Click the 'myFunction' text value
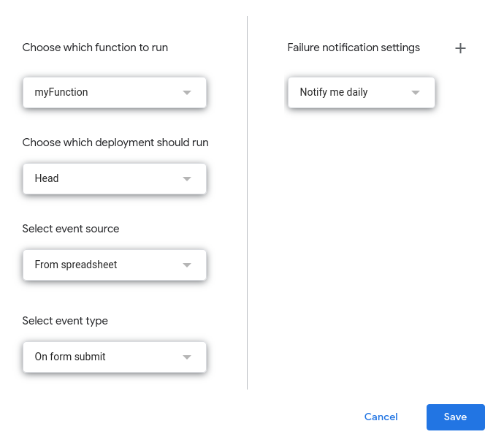Viewport: 504px width, 448px height. coord(61,93)
